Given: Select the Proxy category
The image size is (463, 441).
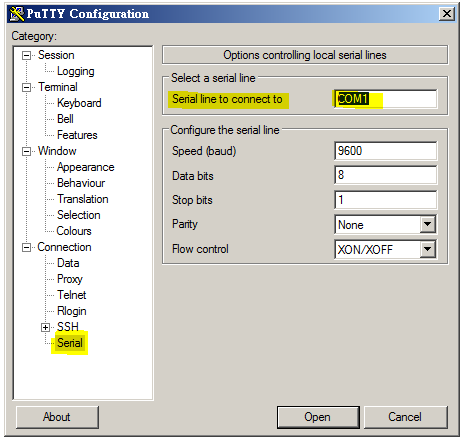Looking at the screenshot, I should coord(70,279).
